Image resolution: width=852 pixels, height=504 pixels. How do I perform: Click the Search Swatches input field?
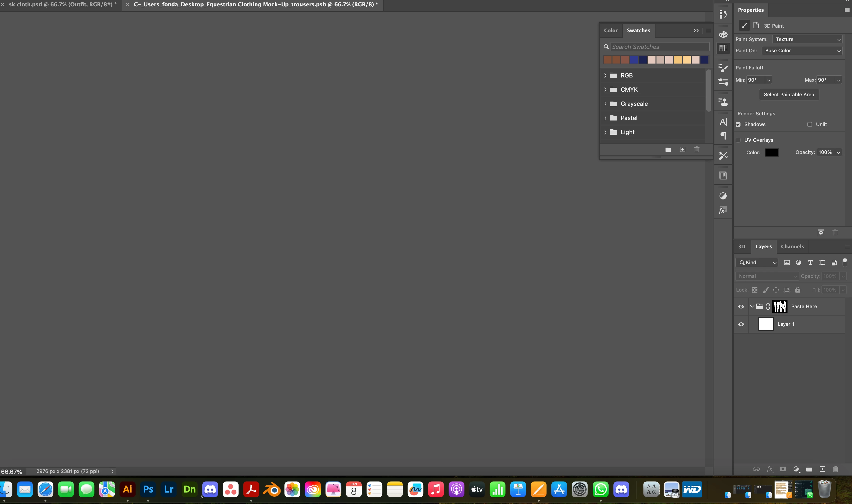click(x=659, y=47)
